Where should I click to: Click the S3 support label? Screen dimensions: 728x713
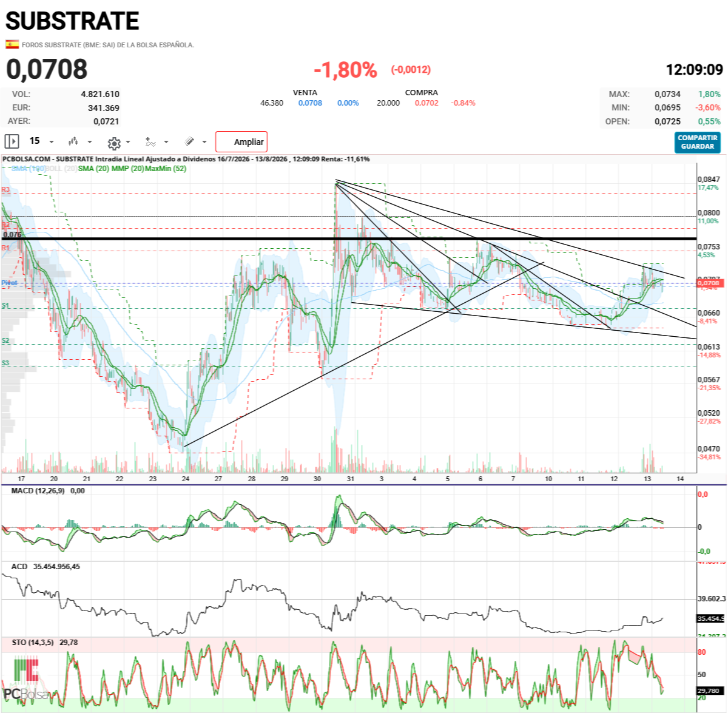[5, 363]
